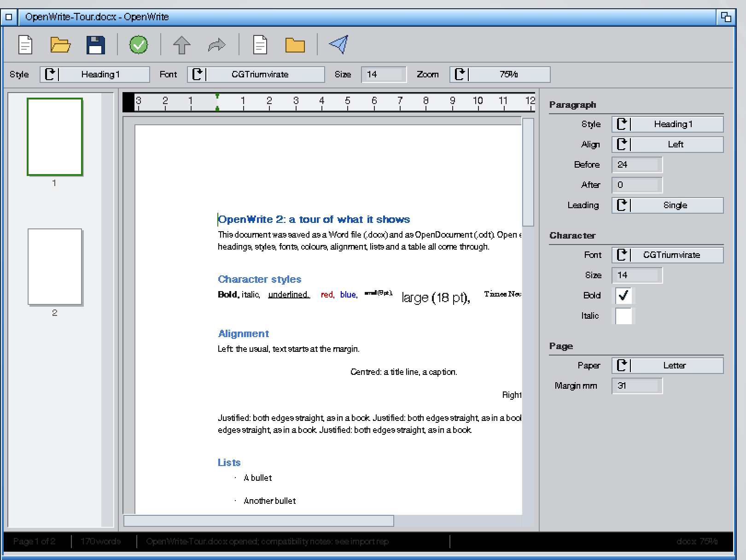Click the toolbar Size field showing 14
746x560 pixels.
coord(384,75)
